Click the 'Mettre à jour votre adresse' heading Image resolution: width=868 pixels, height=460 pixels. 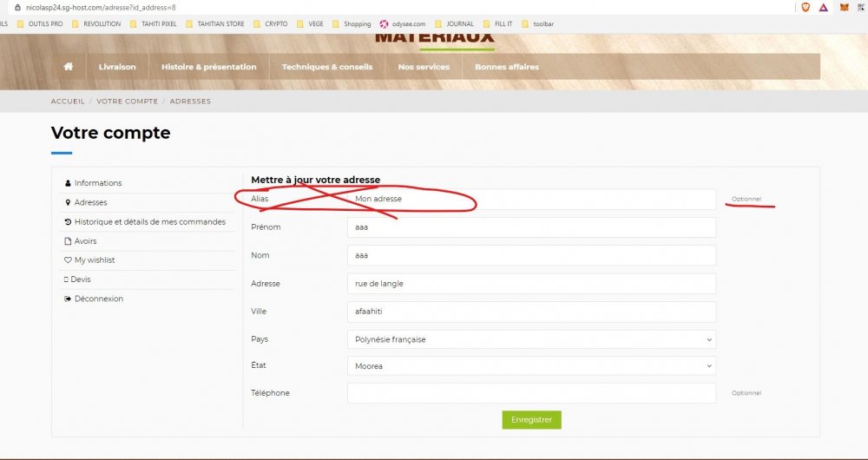pos(316,180)
